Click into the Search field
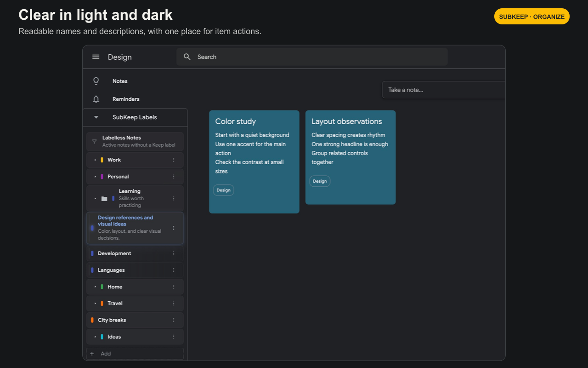 (312, 57)
